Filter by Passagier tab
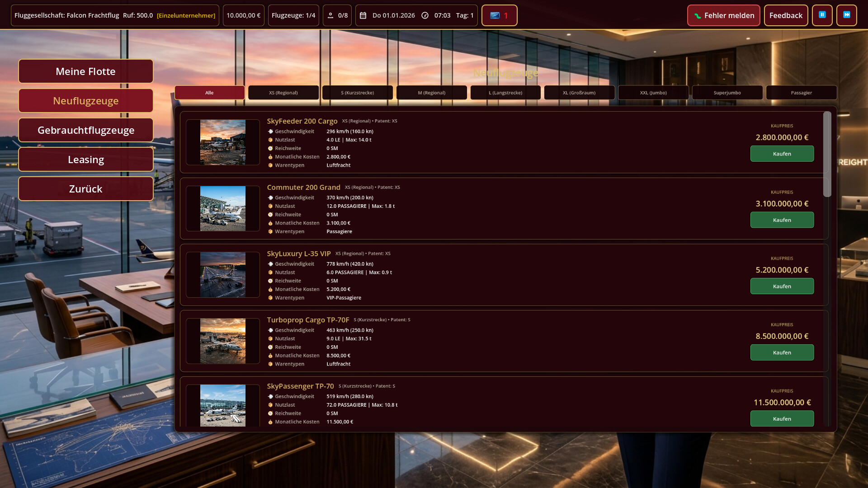This screenshot has width=868, height=488. (802, 93)
